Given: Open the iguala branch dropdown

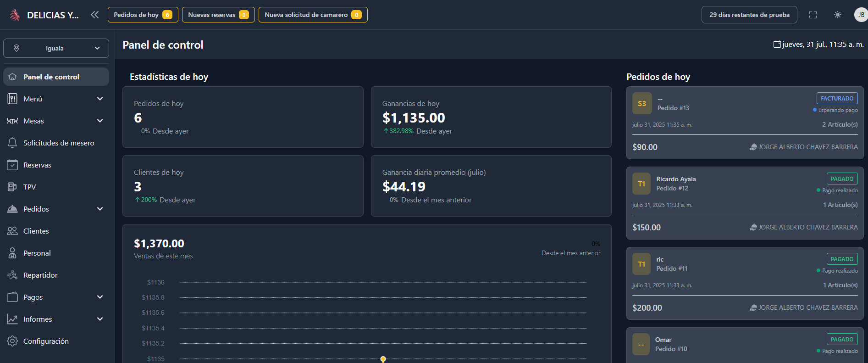Looking at the screenshot, I should [x=56, y=48].
